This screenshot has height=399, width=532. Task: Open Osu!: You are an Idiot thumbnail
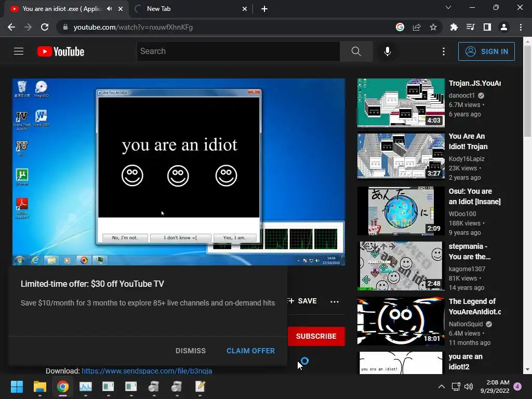(401, 211)
